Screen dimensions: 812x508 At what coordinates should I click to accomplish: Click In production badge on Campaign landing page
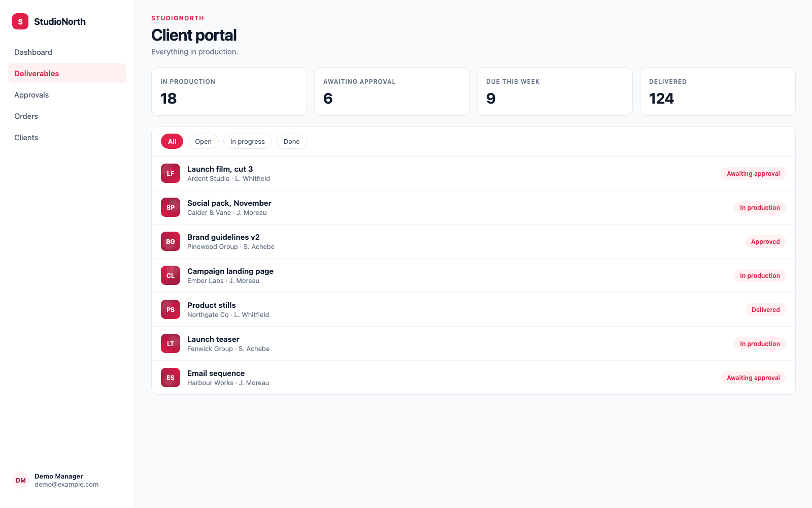(760, 275)
